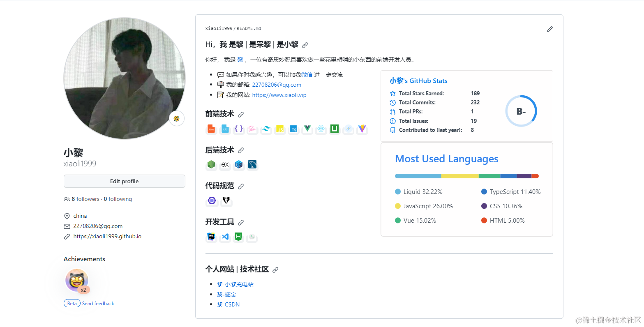Click the blue 黎 link in intro
Viewport: 644px width, 327px height.
(x=240, y=60)
